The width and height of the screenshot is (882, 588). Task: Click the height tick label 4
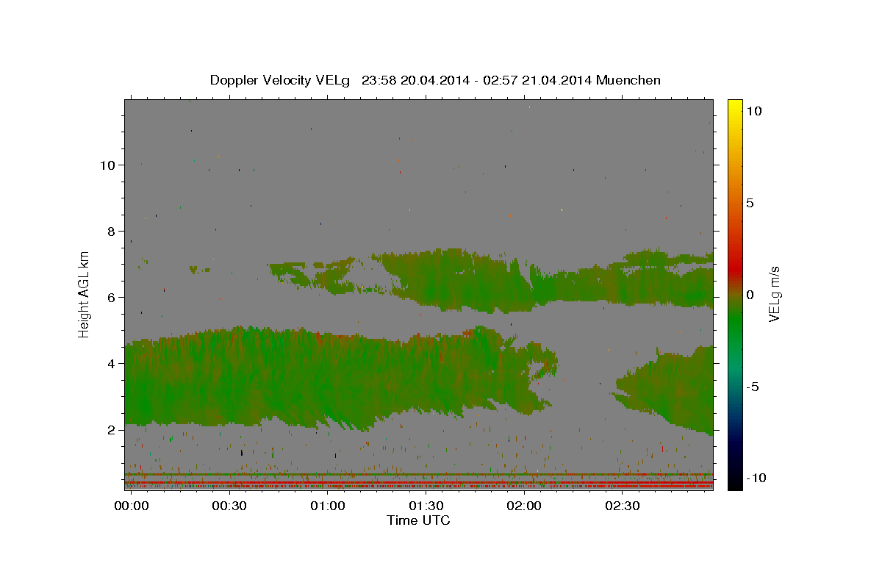tap(110, 363)
